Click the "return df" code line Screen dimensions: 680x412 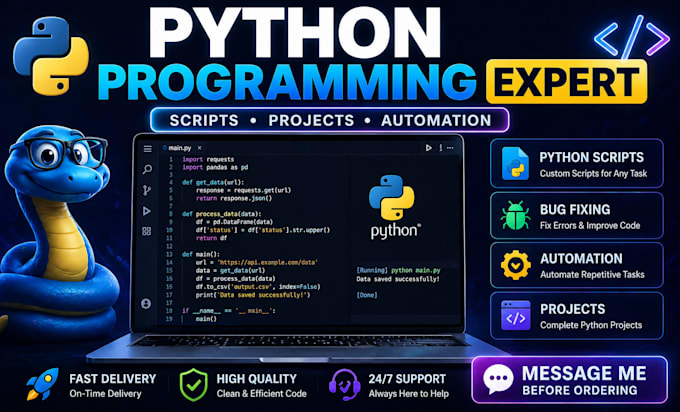point(211,238)
